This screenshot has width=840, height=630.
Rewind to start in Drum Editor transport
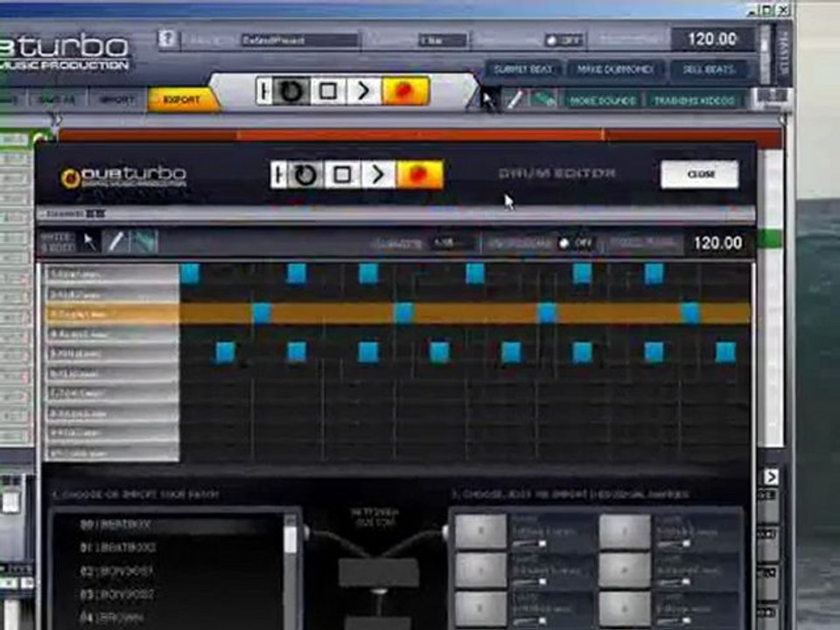click(x=278, y=174)
